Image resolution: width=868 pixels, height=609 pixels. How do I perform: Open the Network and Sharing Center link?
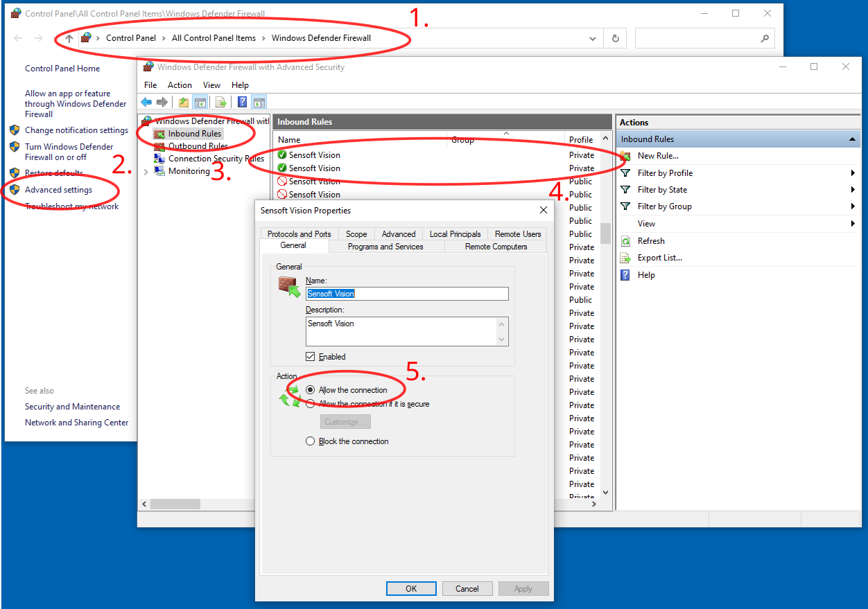pos(76,423)
